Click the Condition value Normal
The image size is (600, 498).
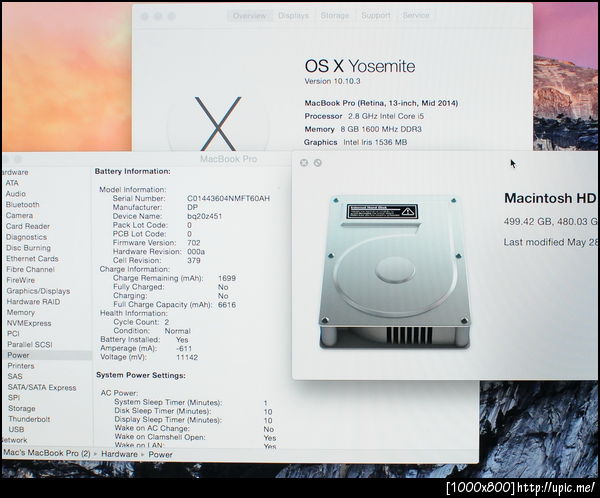(x=178, y=331)
